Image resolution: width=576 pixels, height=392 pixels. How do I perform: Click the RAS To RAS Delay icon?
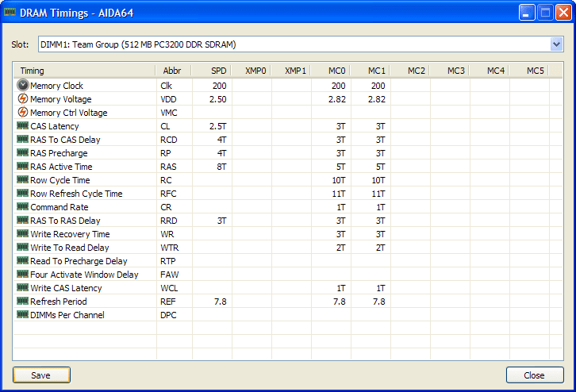point(22,221)
